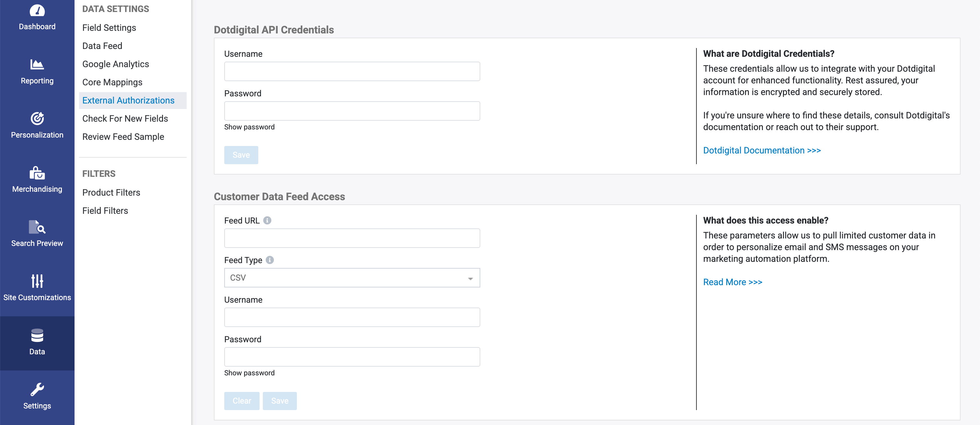Select Field Settings in the sidebar
Screen dimensions: 980x425
(109, 28)
